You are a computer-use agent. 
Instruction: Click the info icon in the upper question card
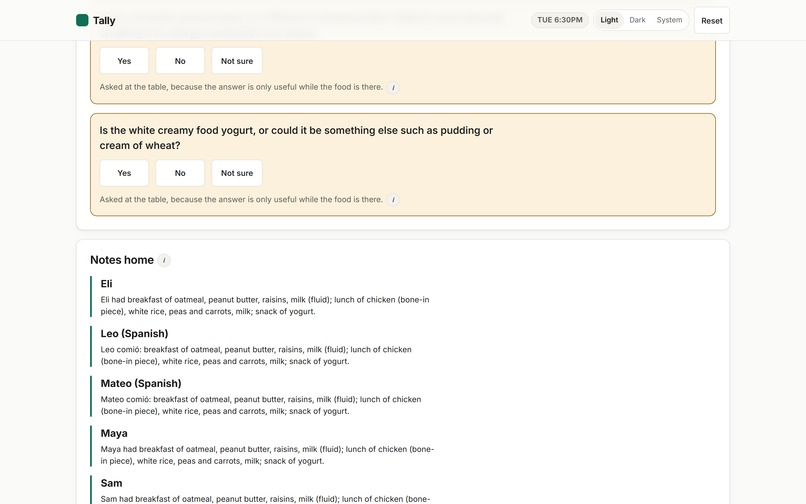(393, 87)
